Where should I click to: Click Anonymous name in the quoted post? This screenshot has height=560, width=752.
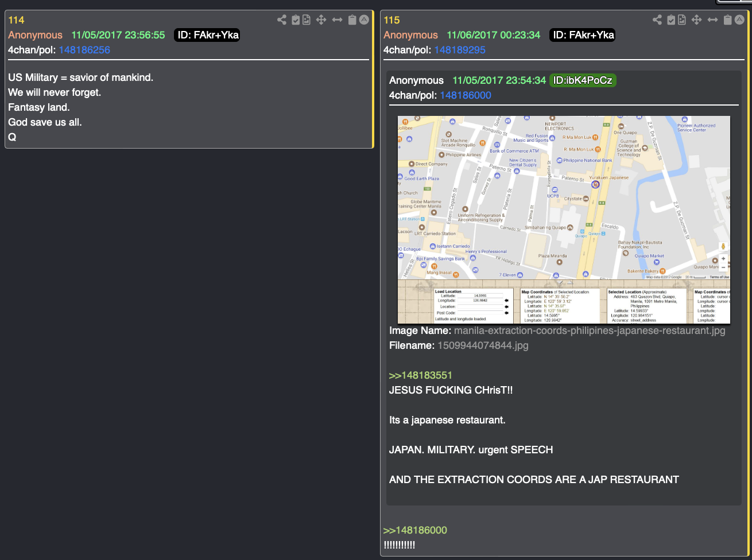(416, 80)
